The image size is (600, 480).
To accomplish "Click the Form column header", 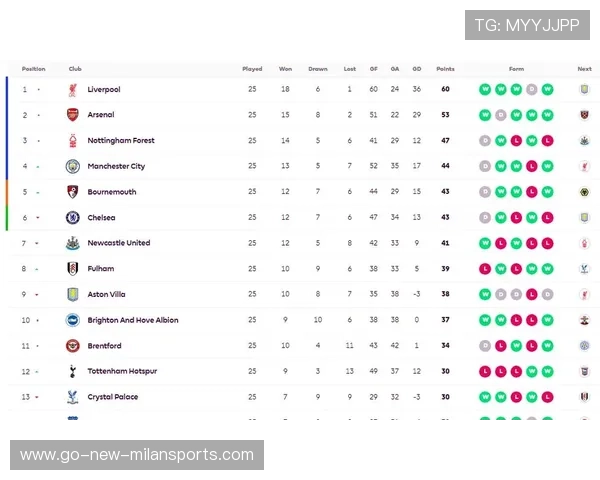I will pos(516,69).
